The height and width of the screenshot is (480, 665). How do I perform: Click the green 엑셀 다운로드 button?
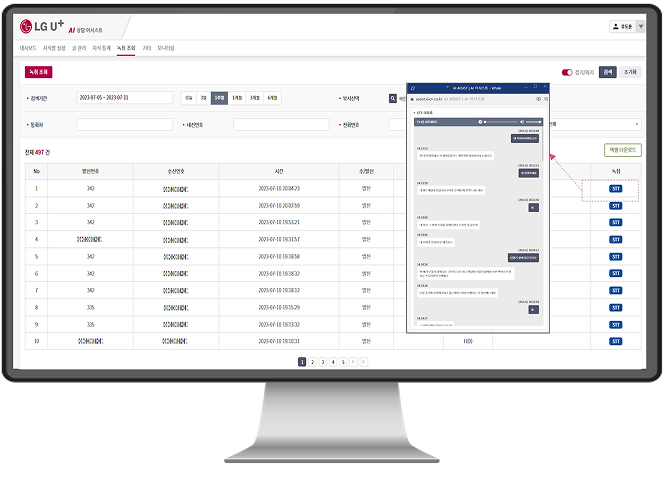tap(623, 150)
